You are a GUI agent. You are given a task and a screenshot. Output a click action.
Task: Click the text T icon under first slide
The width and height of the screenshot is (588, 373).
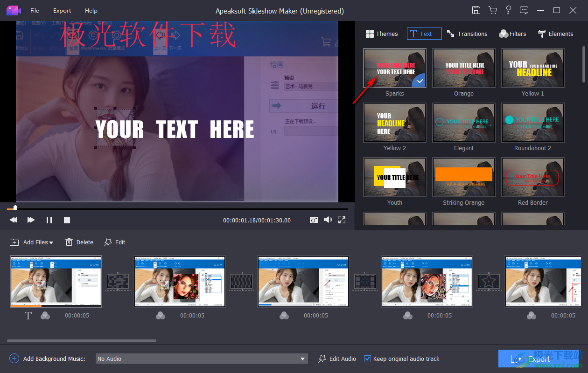[28, 316]
